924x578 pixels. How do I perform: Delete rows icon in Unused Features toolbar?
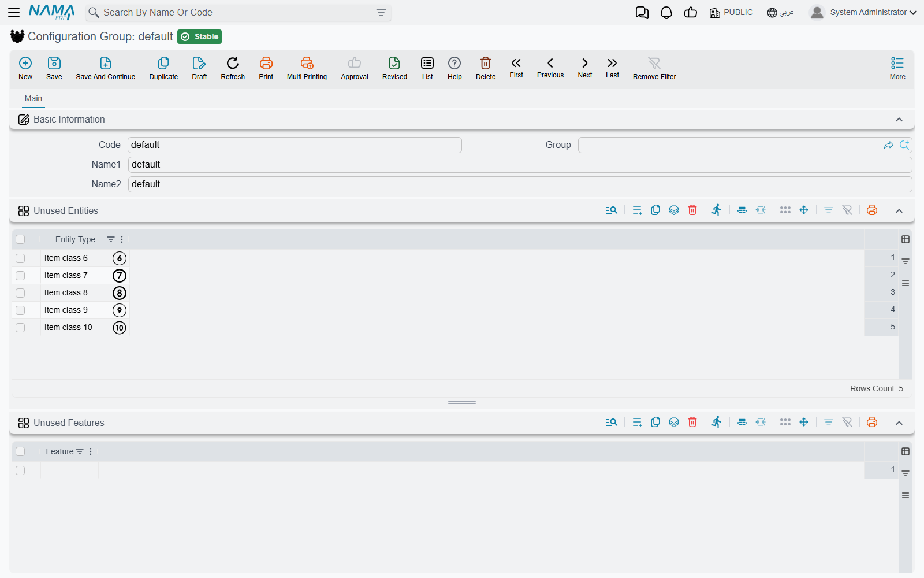pos(692,423)
